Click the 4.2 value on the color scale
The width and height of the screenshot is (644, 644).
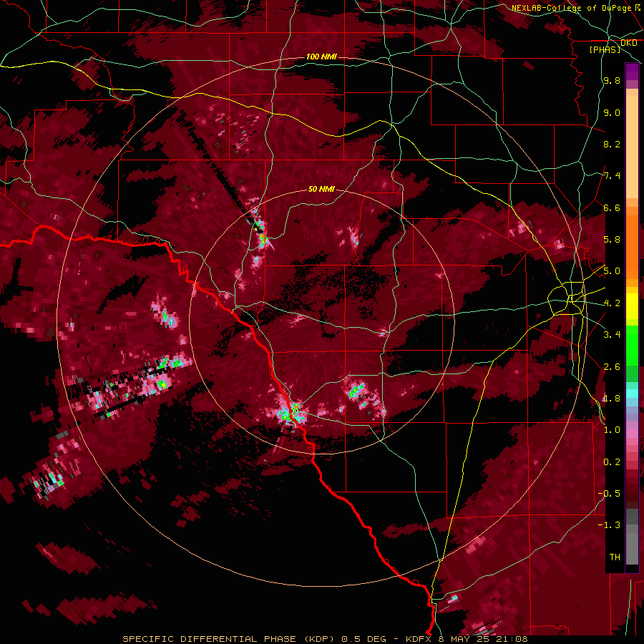coord(612,303)
